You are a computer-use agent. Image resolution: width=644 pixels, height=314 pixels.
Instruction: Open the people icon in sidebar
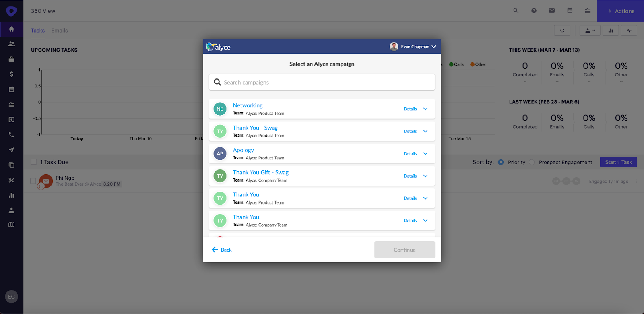point(11,44)
